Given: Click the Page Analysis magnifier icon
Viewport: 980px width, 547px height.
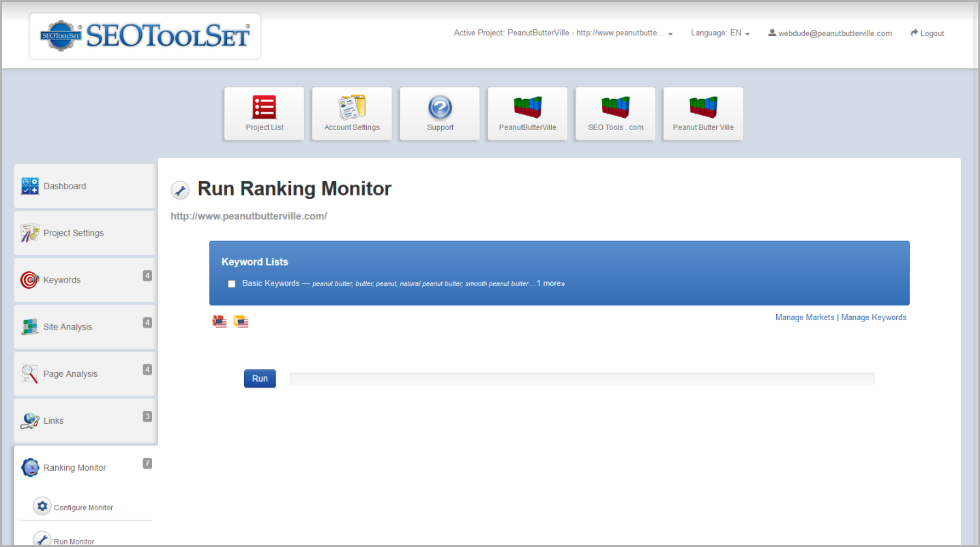Looking at the screenshot, I should click(x=30, y=373).
